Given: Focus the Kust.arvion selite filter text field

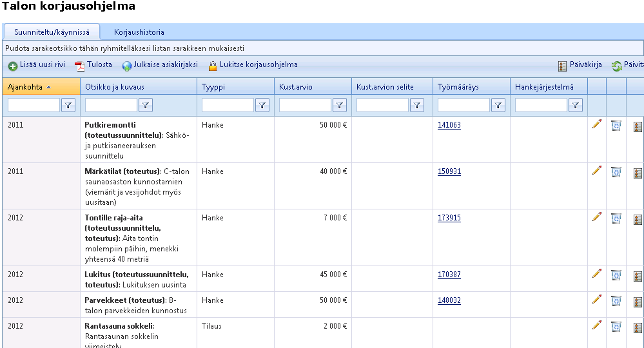Looking at the screenshot, I should click(x=382, y=106).
